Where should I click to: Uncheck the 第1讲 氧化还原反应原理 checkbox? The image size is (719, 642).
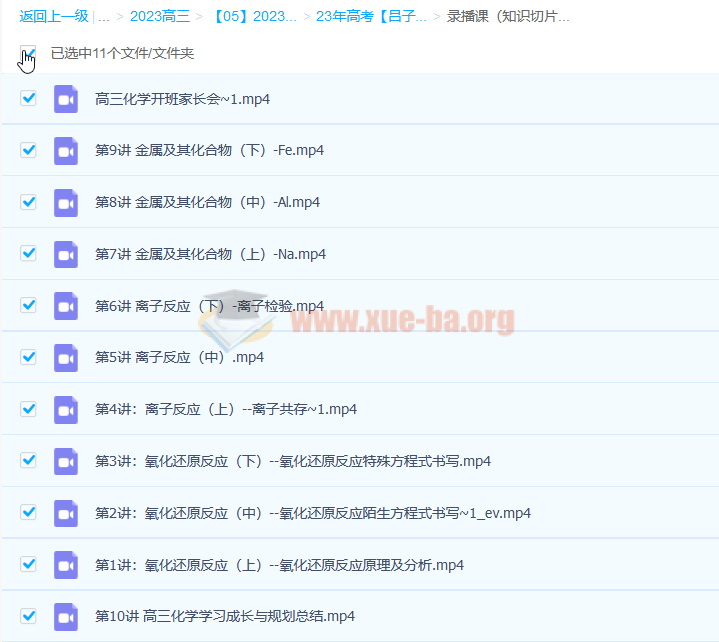[x=28, y=564]
